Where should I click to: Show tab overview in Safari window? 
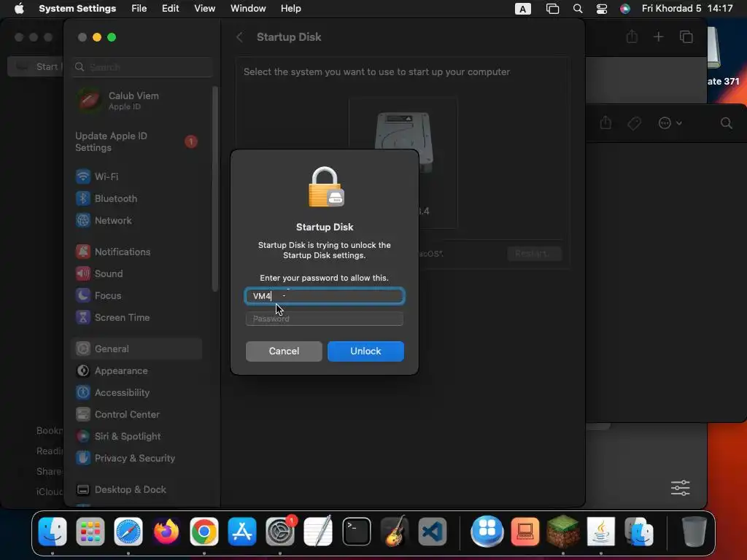click(686, 36)
